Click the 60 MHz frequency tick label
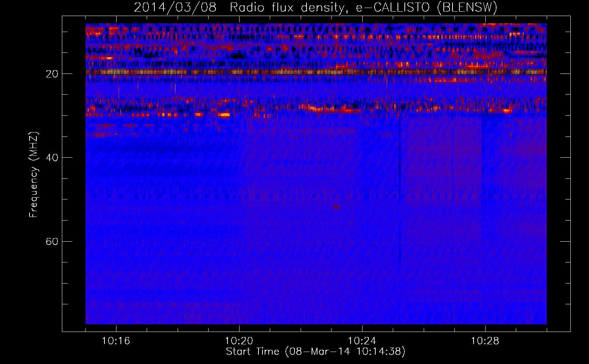This screenshot has height=364, width=589. click(x=52, y=241)
